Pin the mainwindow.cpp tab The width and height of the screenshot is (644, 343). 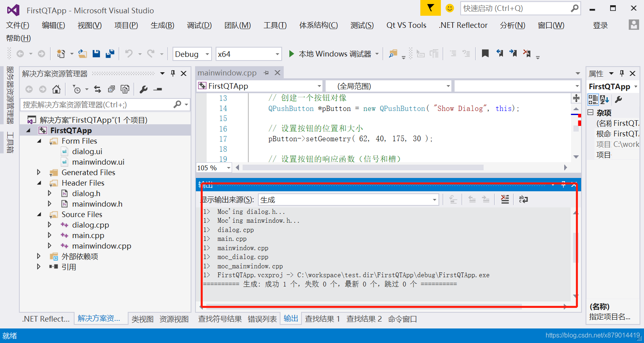(x=266, y=73)
